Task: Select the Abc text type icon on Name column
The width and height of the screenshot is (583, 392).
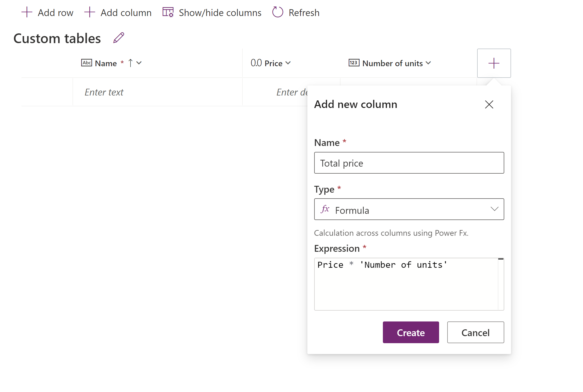Action: pos(86,63)
